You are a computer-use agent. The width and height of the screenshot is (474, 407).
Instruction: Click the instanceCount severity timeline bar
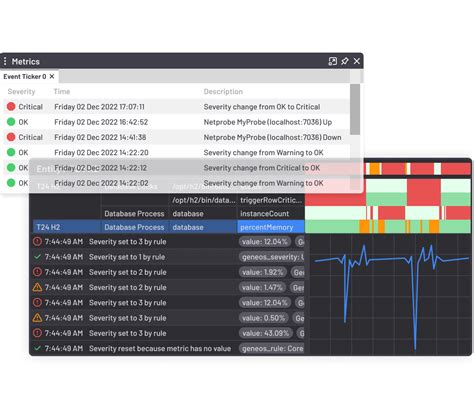click(x=388, y=213)
